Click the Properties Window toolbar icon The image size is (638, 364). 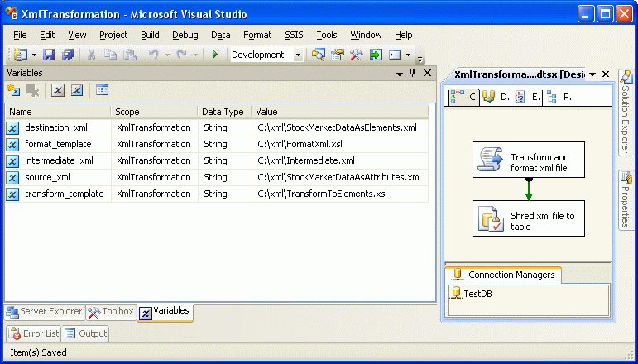pos(338,55)
